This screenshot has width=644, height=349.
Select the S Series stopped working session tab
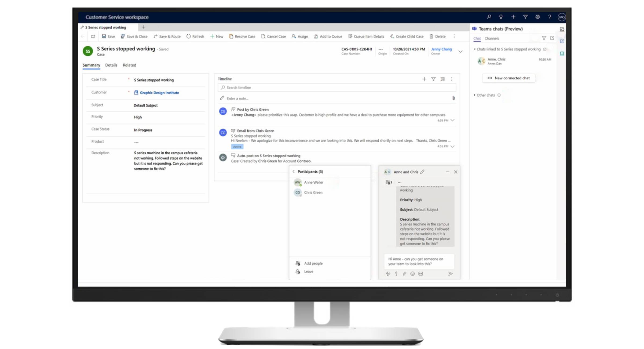tap(105, 27)
